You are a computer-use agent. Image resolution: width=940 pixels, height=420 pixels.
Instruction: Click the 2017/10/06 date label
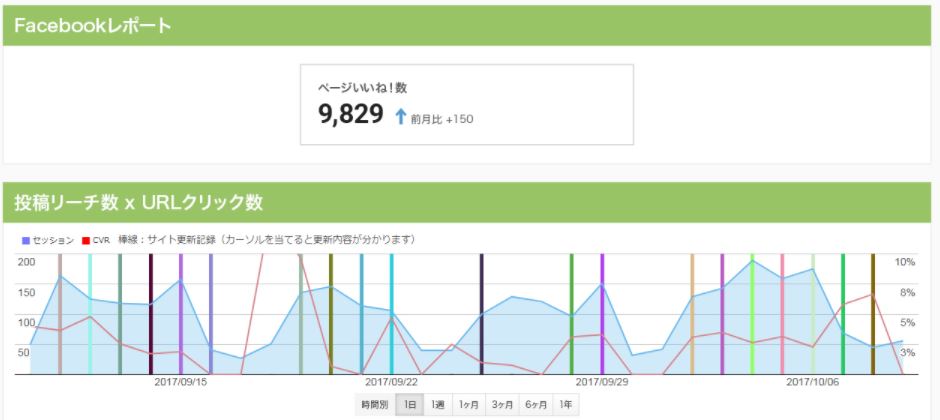[813, 382]
